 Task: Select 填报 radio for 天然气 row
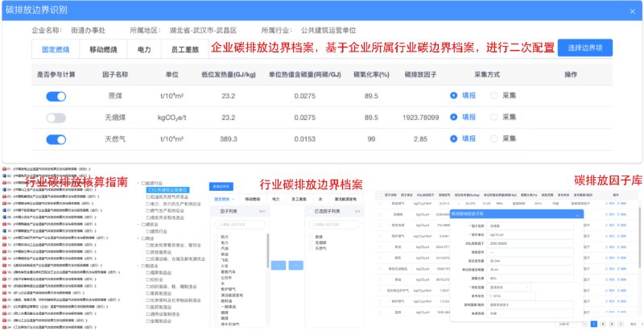tap(455, 139)
